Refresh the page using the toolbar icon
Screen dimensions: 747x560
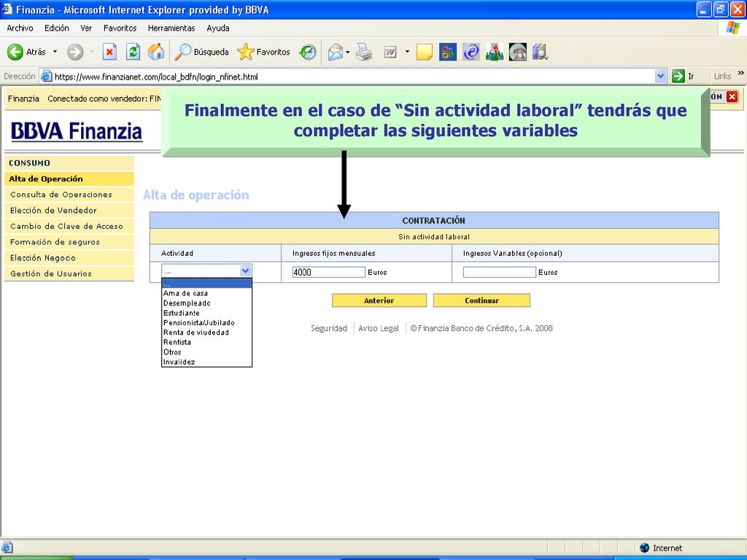point(133,52)
